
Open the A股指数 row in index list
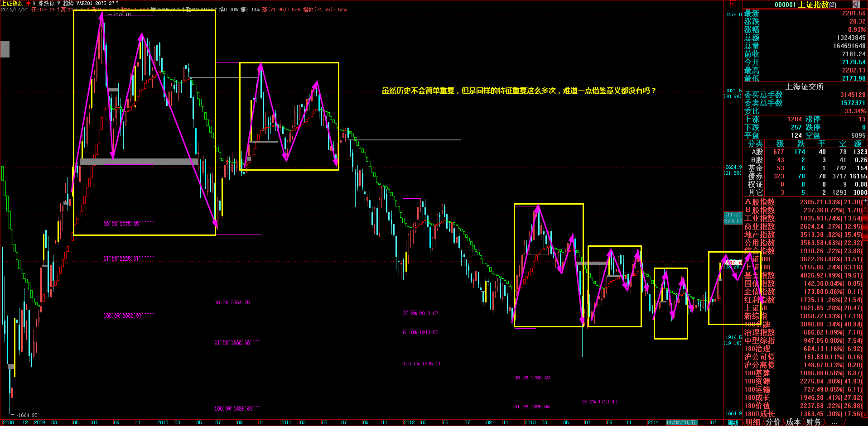(760, 202)
